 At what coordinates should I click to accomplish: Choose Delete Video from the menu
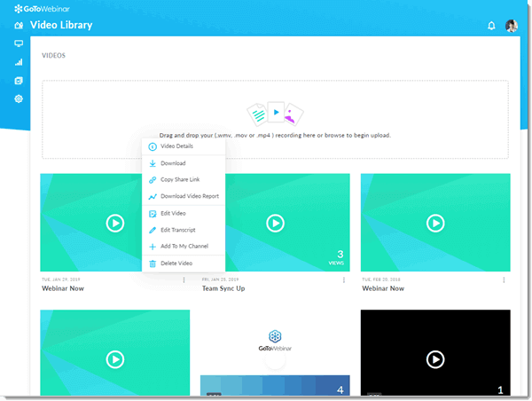pyautogui.click(x=184, y=263)
